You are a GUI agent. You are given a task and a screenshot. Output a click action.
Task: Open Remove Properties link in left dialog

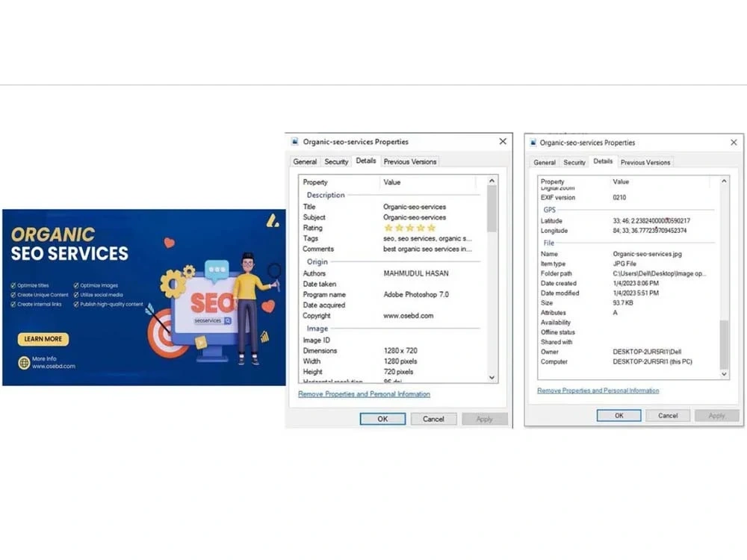(x=364, y=393)
